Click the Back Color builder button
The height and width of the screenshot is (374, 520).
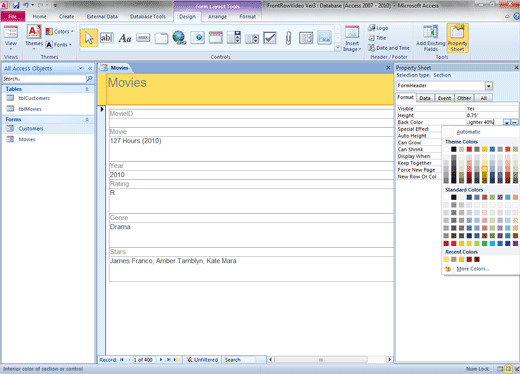pos(514,122)
